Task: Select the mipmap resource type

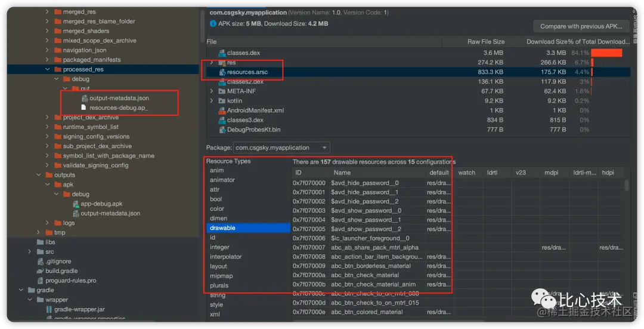Action: [x=221, y=276]
